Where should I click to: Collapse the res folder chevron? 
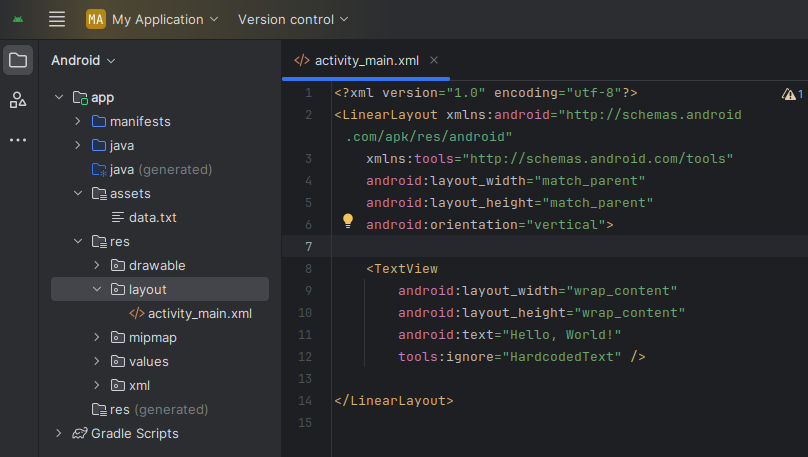(x=78, y=241)
